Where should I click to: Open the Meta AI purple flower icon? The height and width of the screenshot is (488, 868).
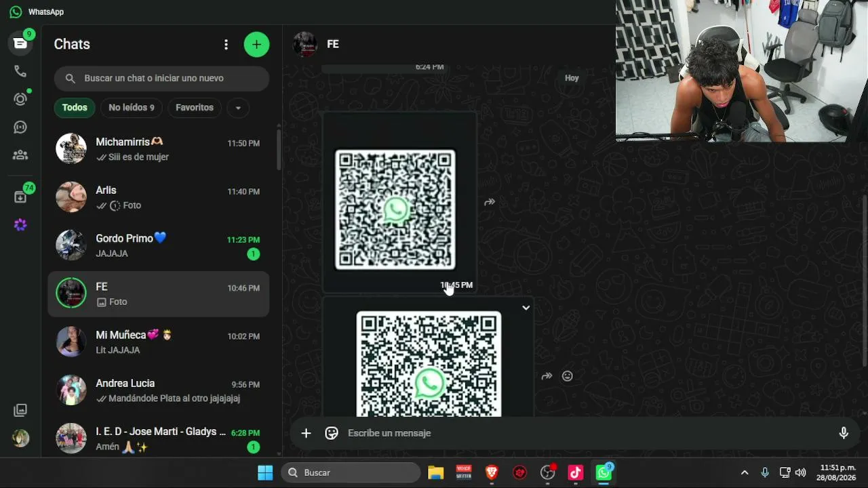coord(20,225)
